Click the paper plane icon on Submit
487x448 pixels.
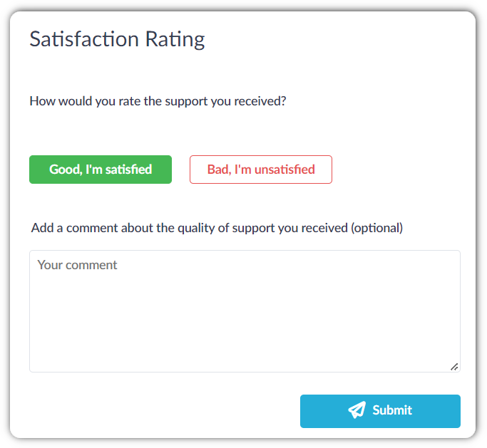tap(357, 410)
